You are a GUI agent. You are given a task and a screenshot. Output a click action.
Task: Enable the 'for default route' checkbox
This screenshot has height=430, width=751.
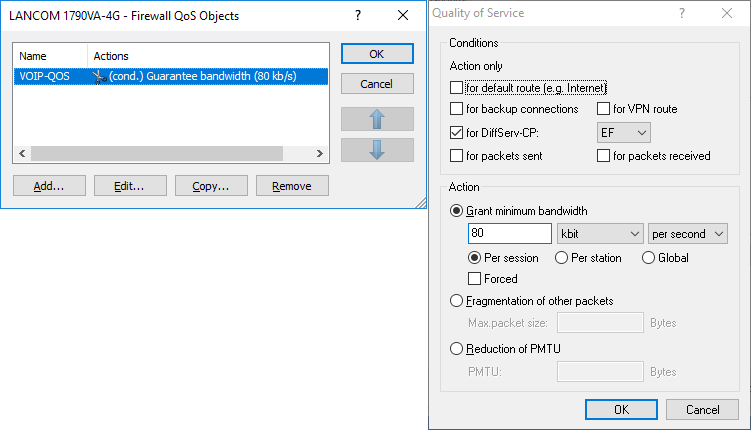pyautogui.click(x=457, y=88)
